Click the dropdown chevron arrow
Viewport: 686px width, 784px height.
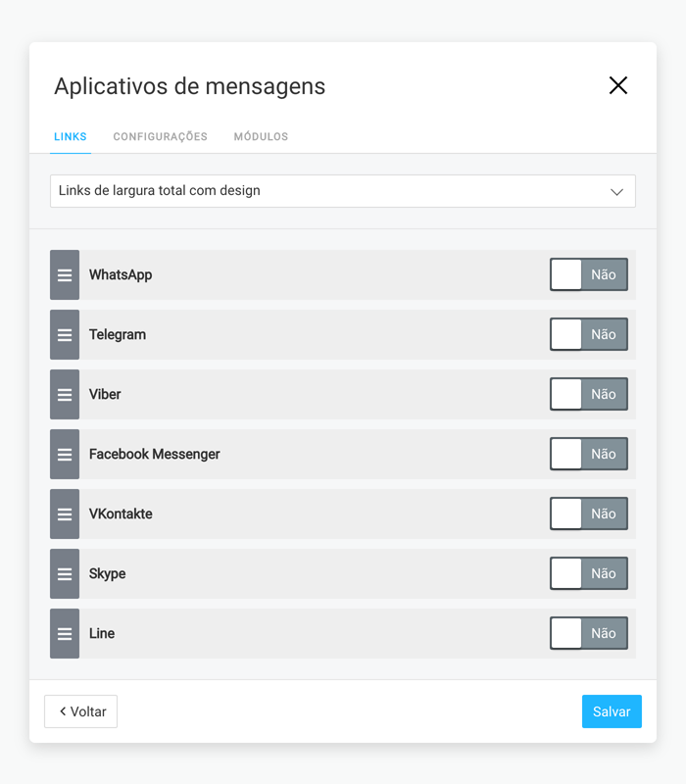click(616, 192)
